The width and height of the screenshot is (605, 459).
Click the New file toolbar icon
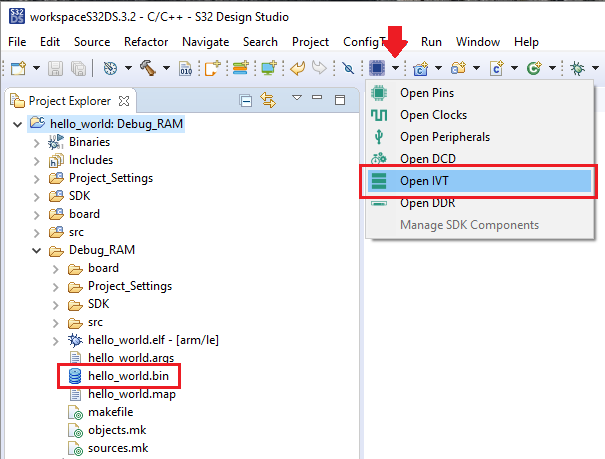18,68
